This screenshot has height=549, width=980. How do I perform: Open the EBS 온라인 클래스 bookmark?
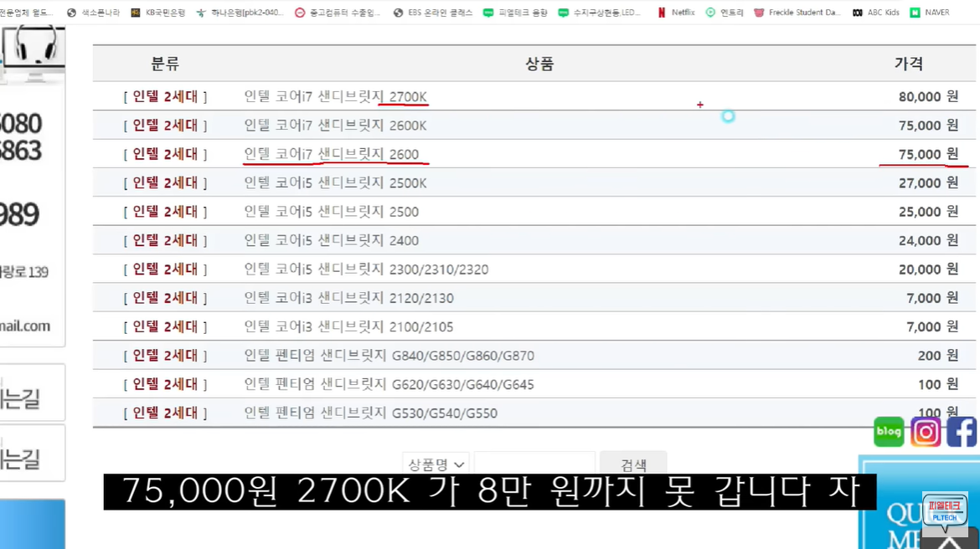coord(432,13)
